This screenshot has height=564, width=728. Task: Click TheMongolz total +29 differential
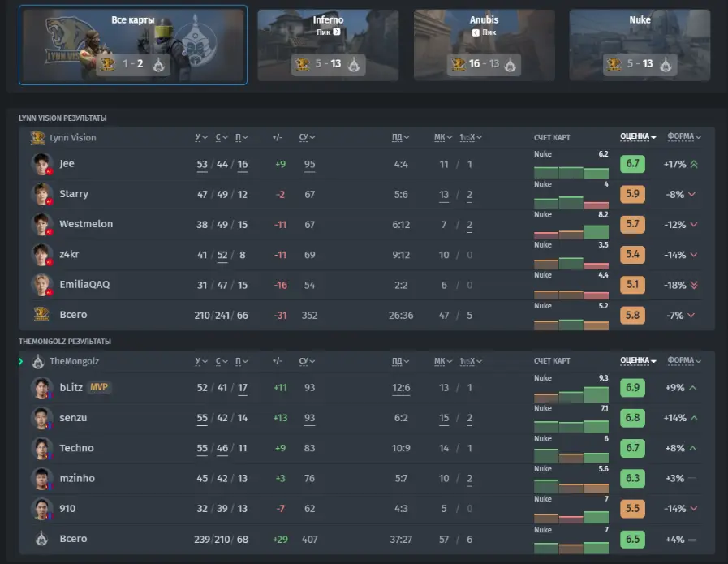[280, 540]
